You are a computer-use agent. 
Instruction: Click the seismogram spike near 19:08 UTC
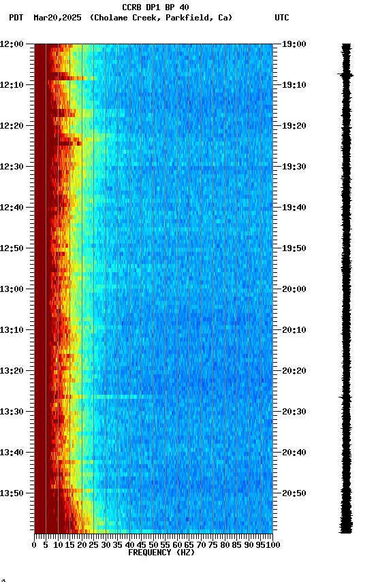tap(345, 75)
